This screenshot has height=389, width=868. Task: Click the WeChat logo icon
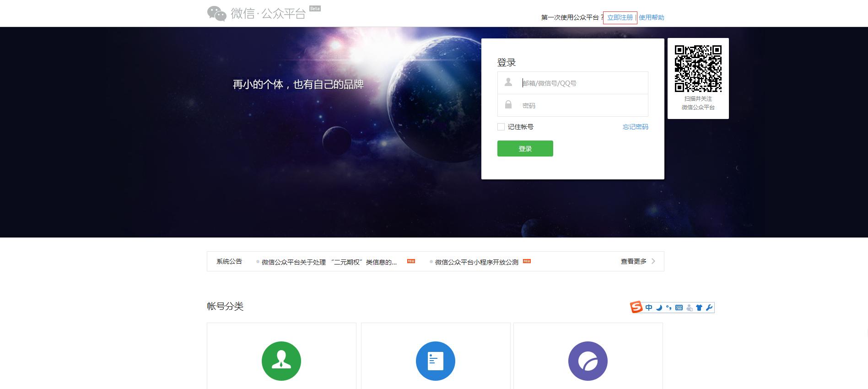pyautogui.click(x=217, y=13)
